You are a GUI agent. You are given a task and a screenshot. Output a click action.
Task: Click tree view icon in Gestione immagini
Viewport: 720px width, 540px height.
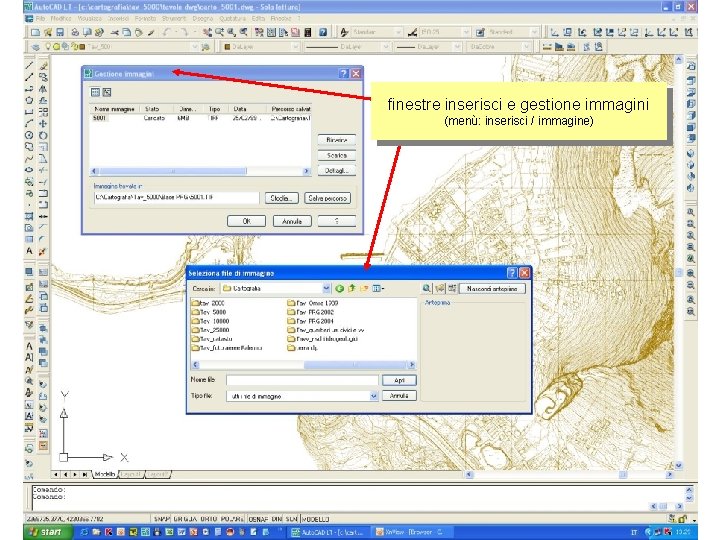pos(107,92)
